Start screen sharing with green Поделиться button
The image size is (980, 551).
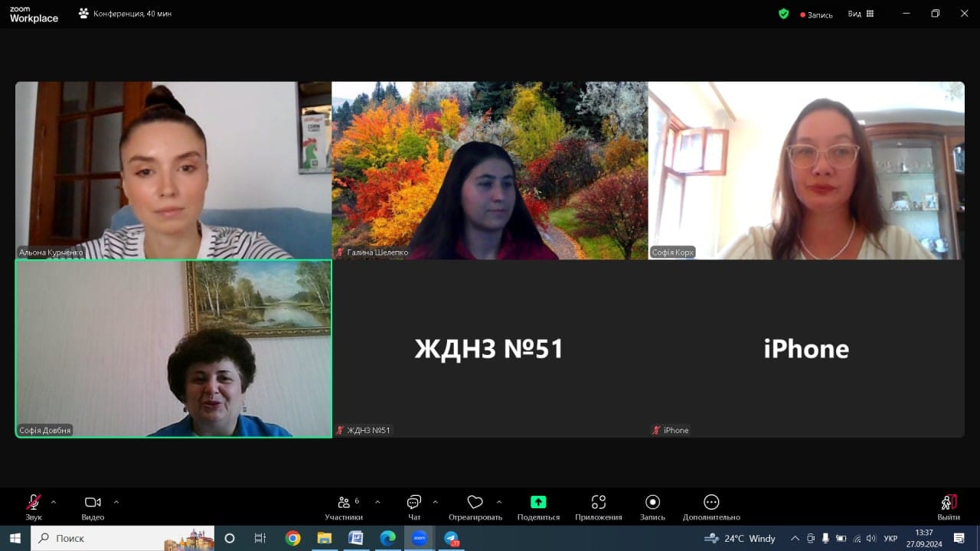[538, 507]
